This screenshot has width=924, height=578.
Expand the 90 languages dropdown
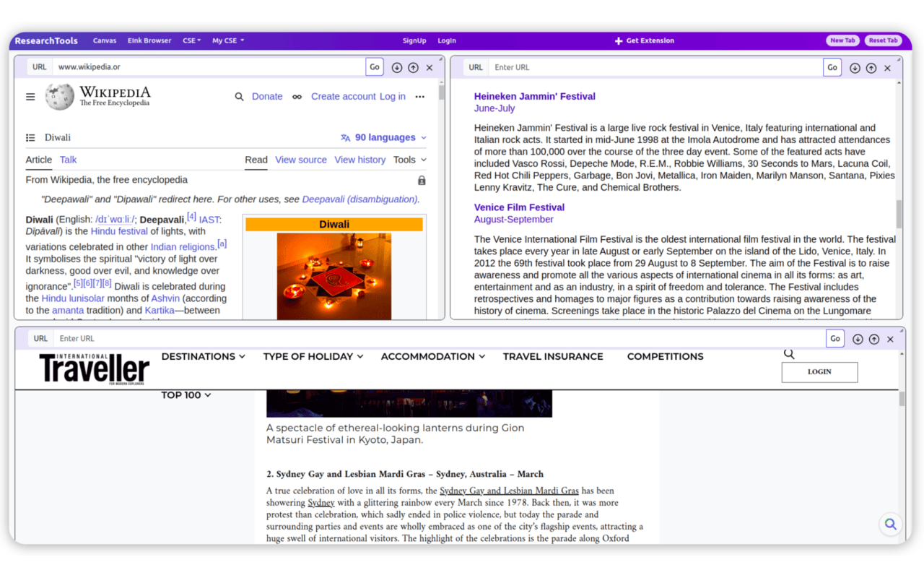(x=383, y=137)
